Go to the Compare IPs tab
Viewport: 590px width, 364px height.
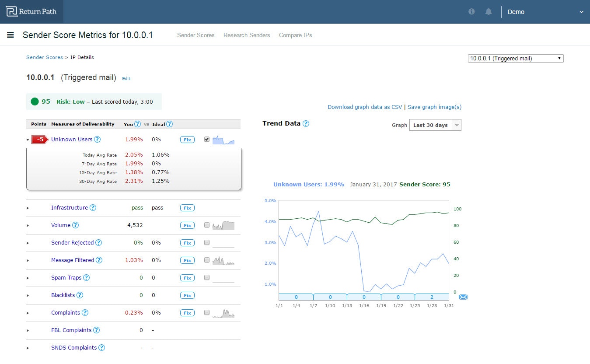pos(296,35)
